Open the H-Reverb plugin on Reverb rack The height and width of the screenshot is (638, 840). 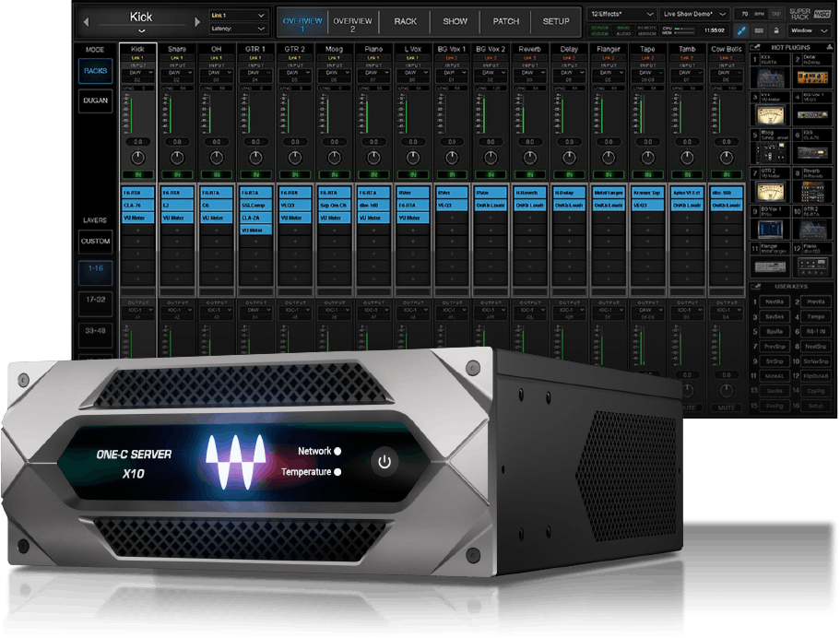[530, 193]
